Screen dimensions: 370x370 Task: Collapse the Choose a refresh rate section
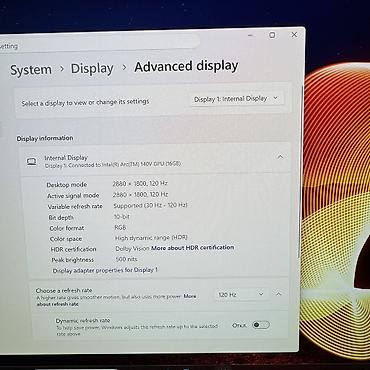pos(279,294)
